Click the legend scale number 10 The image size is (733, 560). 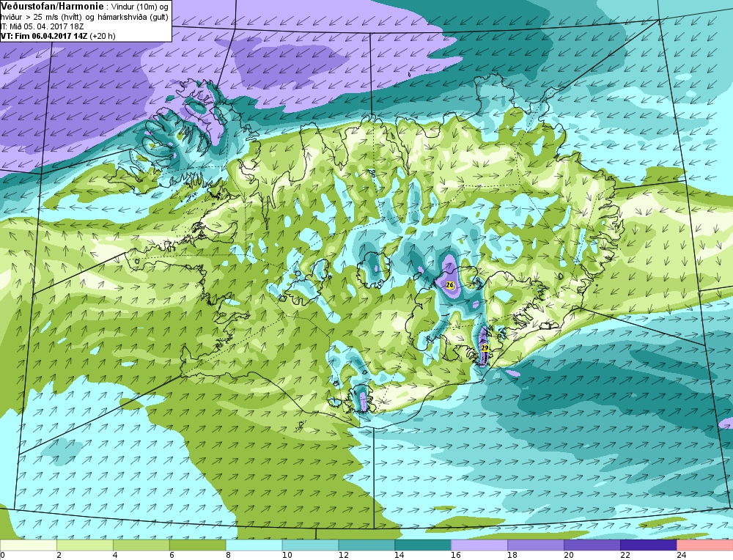pyautogui.click(x=287, y=556)
